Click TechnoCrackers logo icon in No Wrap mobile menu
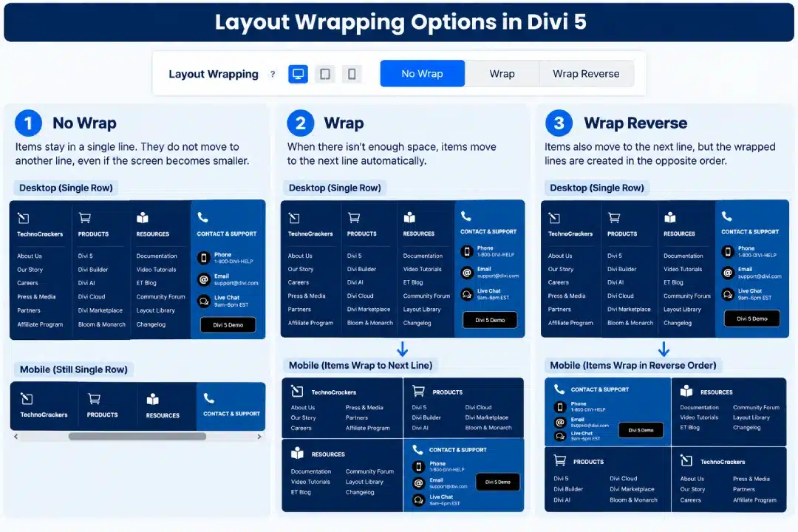The image size is (798, 532). (27, 398)
